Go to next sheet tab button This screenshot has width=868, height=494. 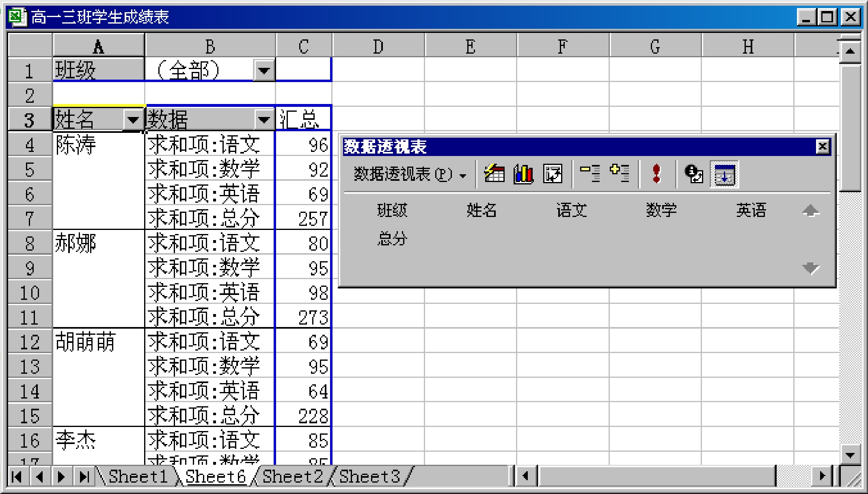[x=62, y=476]
